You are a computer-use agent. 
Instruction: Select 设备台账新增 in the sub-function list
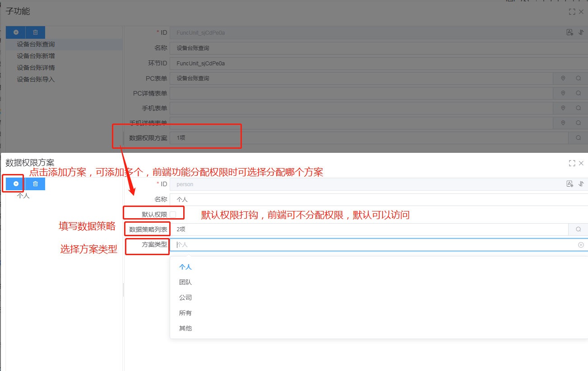[x=36, y=56]
